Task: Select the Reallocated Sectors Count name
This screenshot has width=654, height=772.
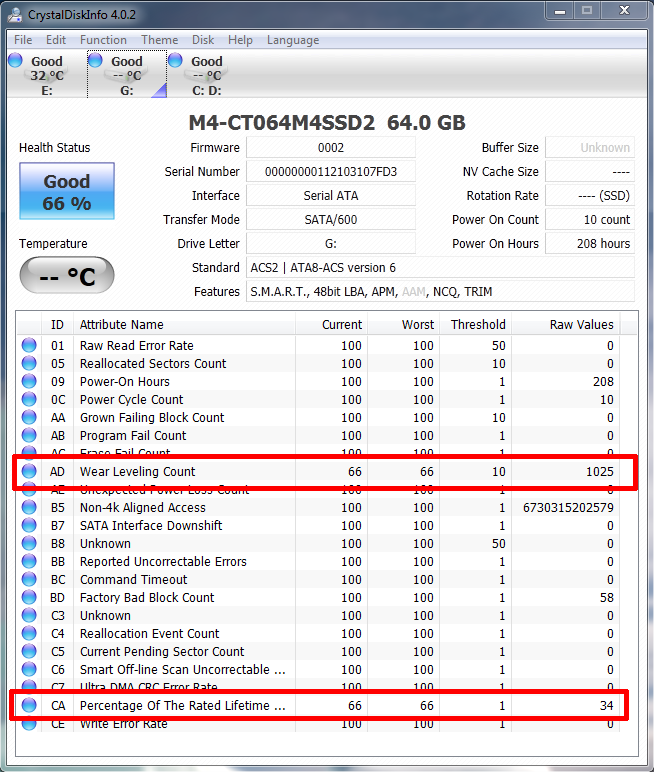Action: (x=153, y=363)
